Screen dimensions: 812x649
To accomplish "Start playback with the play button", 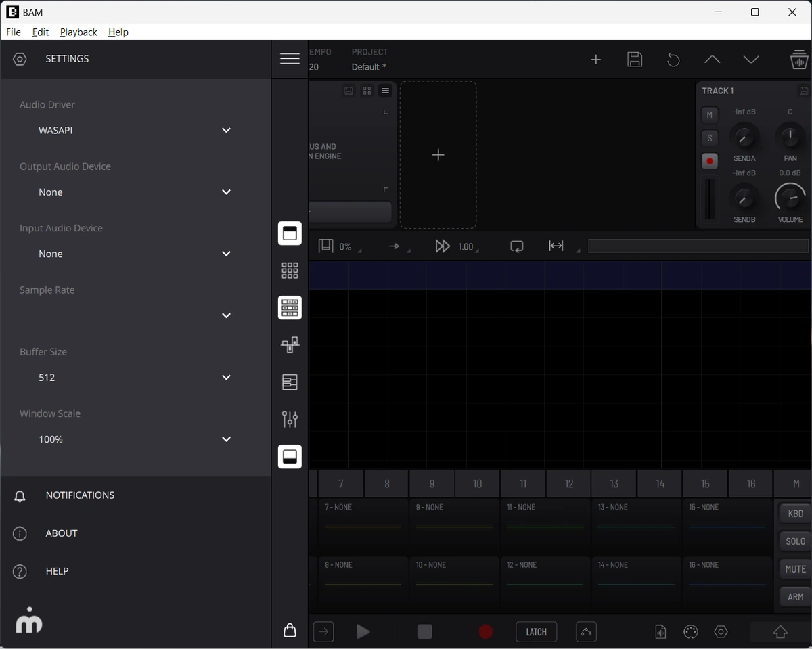I will coord(363,632).
